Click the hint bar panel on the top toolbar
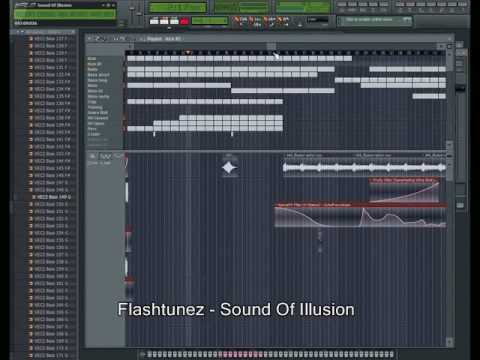This screenshot has width=480, height=360. [374, 21]
